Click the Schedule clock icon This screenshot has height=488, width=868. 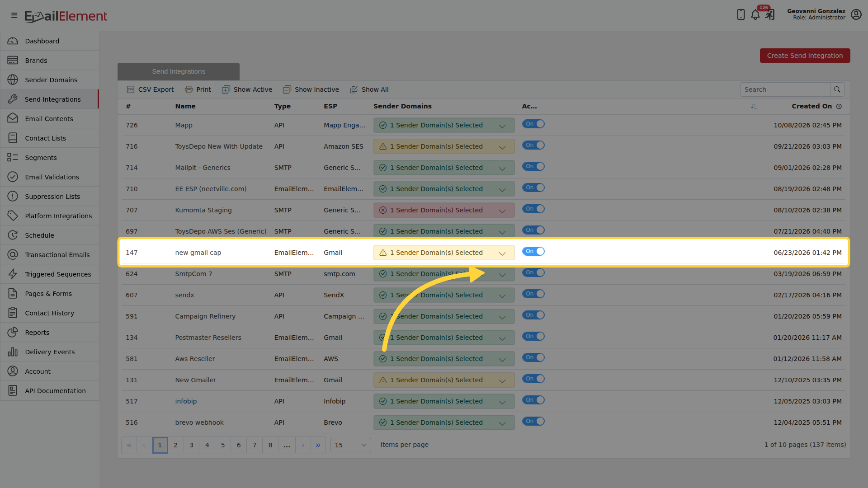point(13,235)
